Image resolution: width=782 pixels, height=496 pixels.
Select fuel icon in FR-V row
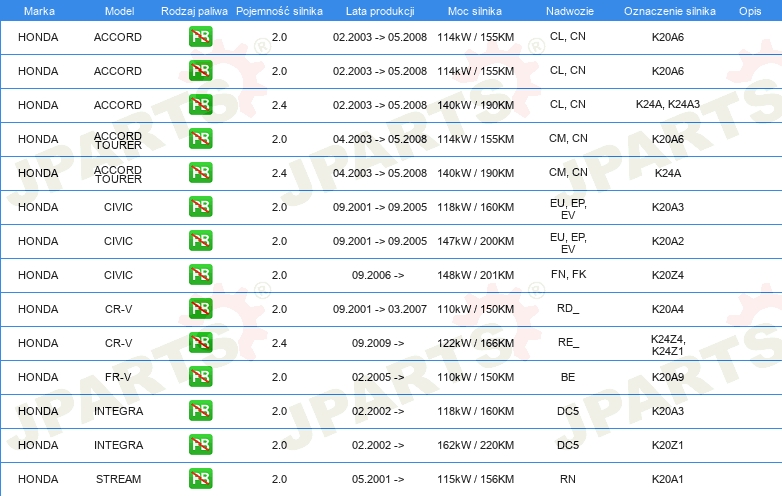coord(200,376)
